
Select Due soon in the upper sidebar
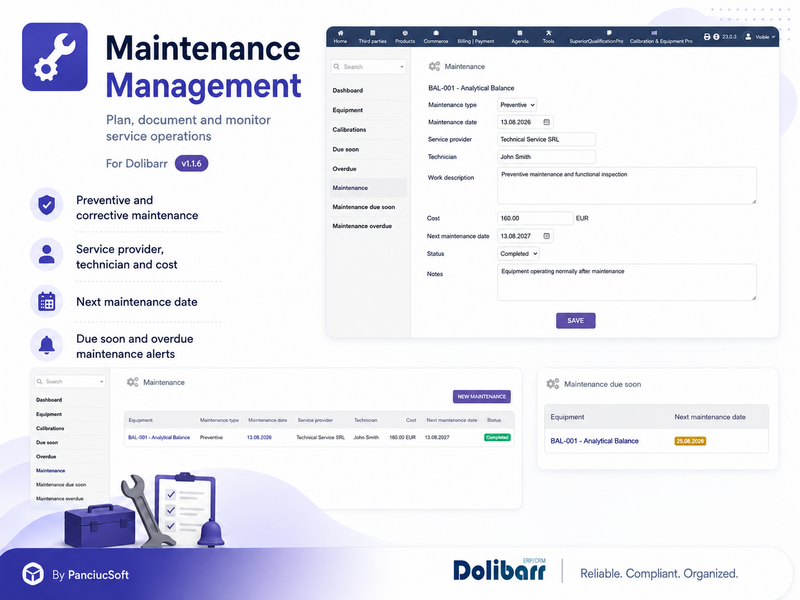click(345, 149)
